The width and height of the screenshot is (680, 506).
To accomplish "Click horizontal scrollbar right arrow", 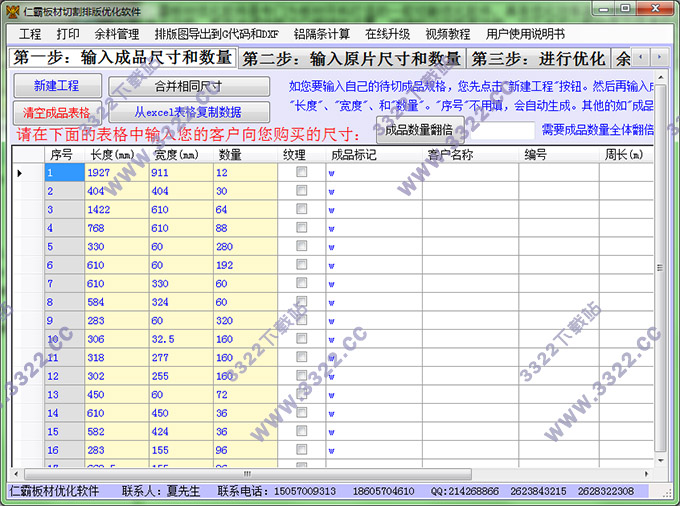I will pyautogui.click(x=646, y=474).
